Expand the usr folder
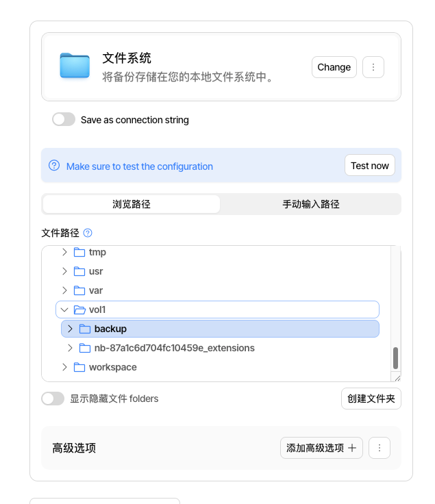 pyautogui.click(x=64, y=271)
